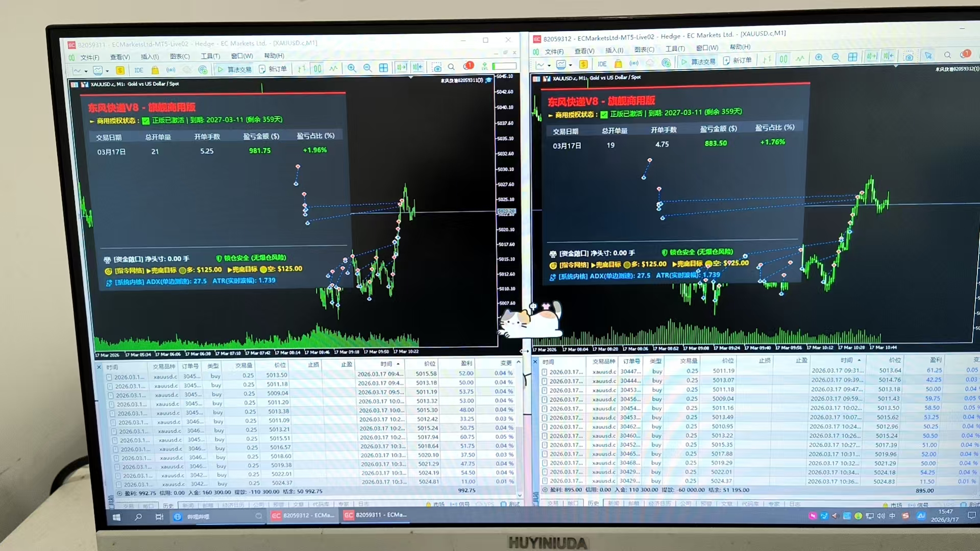Click search magnifier in left terminal toolbar
The width and height of the screenshot is (980, 551).
451,67
